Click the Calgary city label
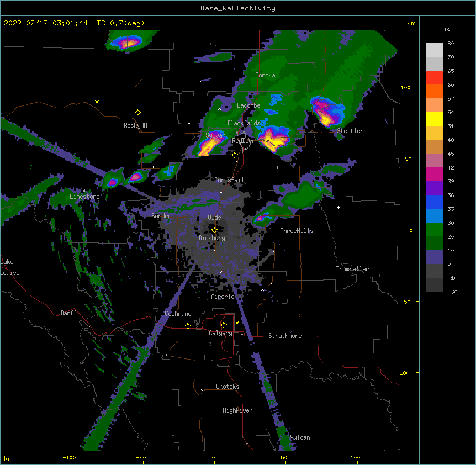Viewport: 476px width, 465px height. (220, 333)
